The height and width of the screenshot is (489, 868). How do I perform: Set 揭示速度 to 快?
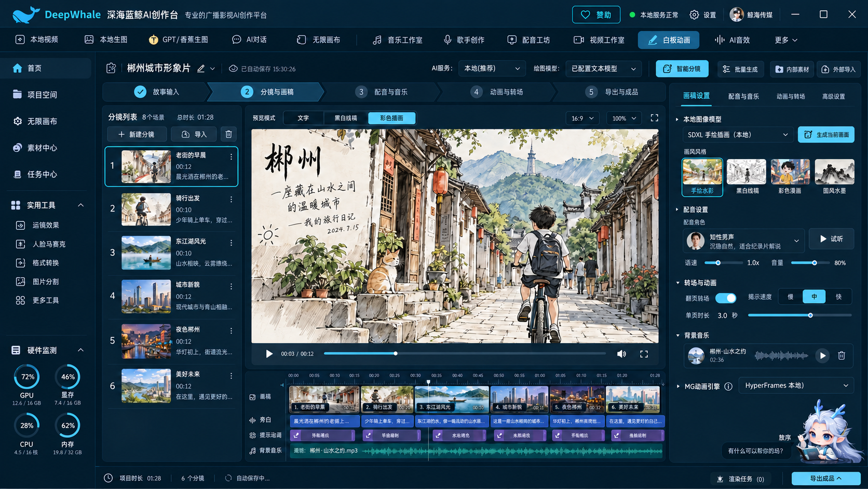coord(838,297)
